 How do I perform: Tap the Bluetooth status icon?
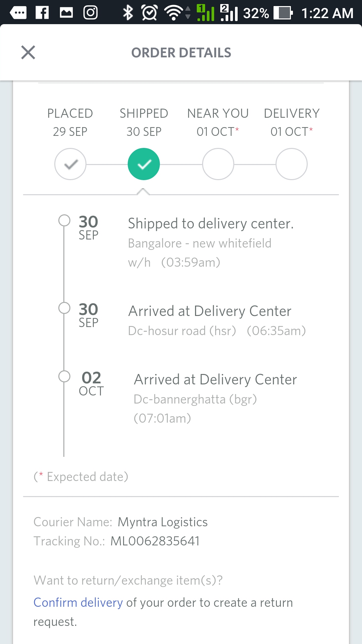[x=128, y=13]
